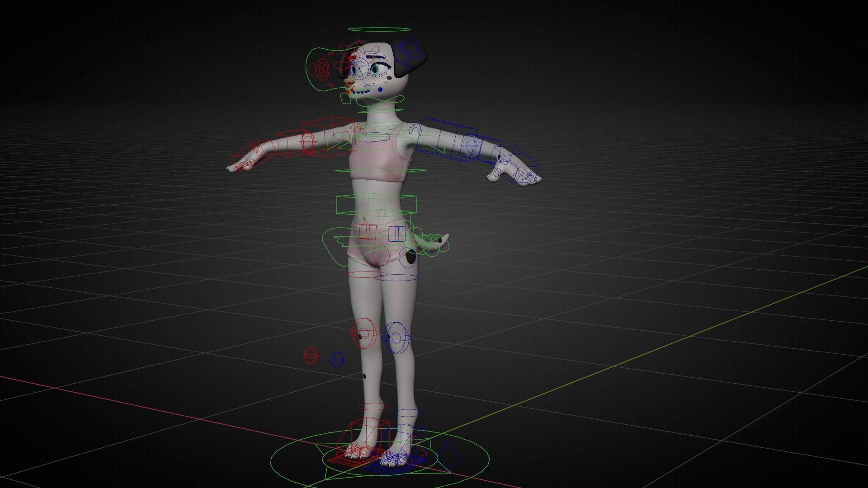Select the red elbow circle control

[x=307, y=141]
